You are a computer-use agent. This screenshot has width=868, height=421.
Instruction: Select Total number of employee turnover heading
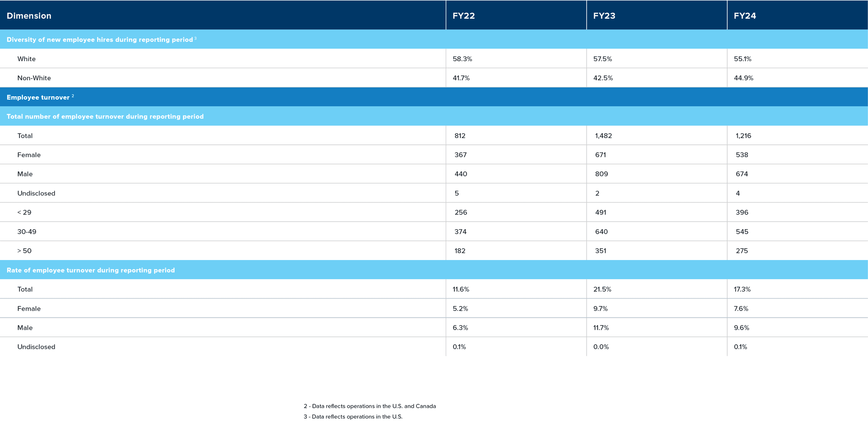click(x=105, y=116)
